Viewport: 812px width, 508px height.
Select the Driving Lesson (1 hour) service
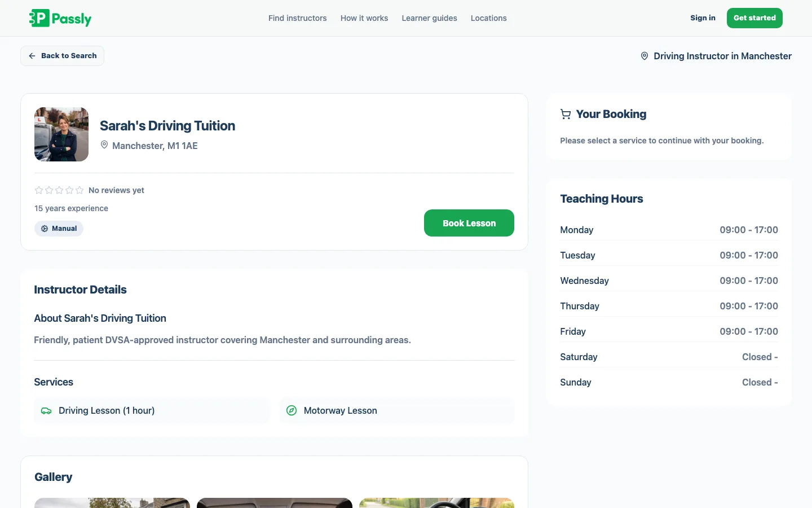[x=152, y=411]
